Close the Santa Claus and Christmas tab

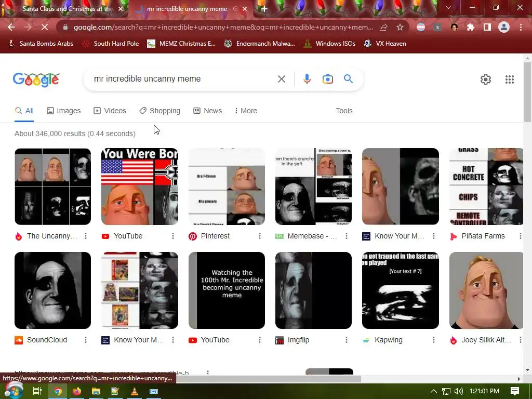click(121, 9)
